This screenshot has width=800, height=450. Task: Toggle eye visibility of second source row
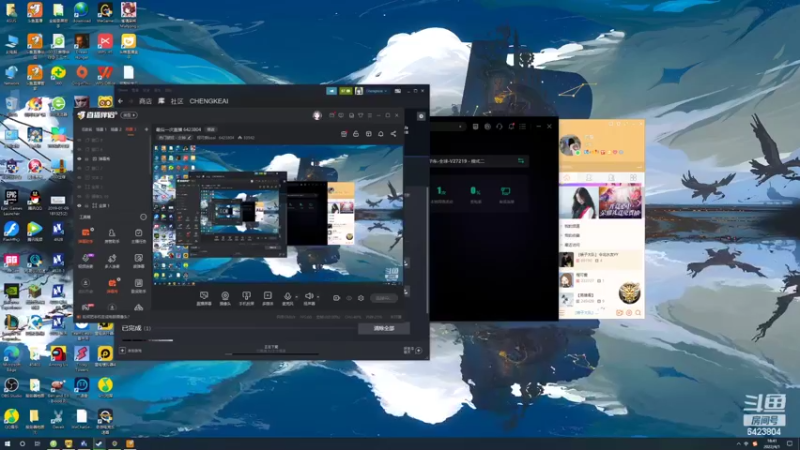[79, 149]
